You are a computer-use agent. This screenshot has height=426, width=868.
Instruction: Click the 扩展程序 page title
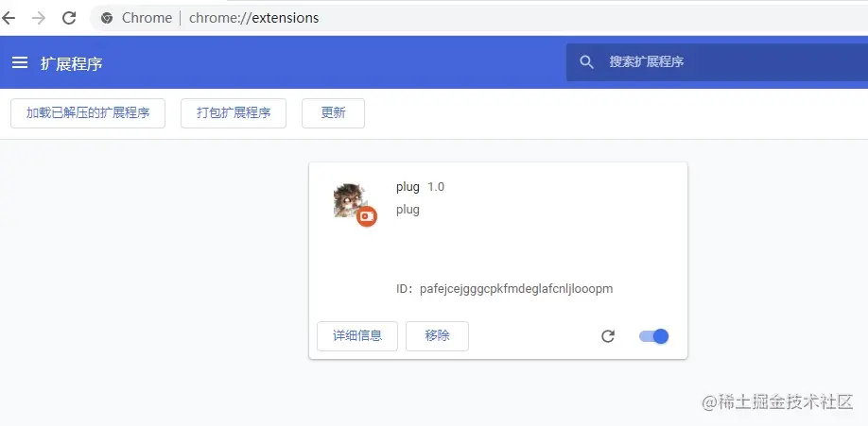(x=72, y=63)
